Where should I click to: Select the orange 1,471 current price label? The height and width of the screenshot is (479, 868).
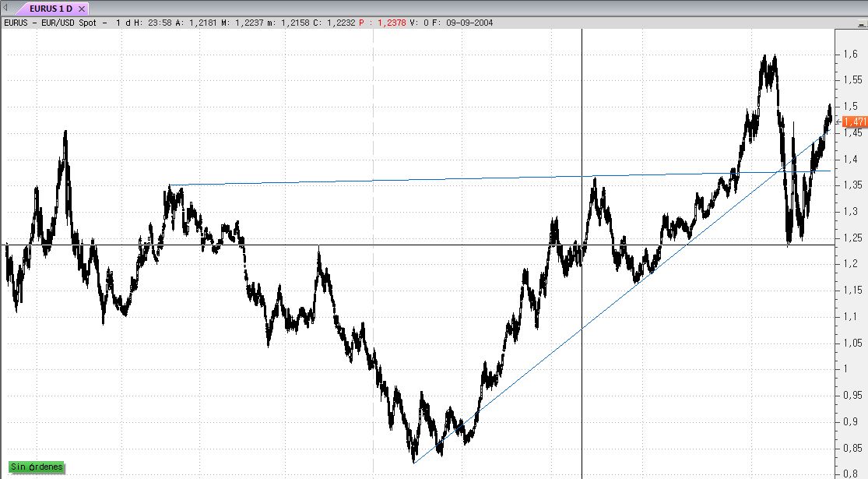pos(855,122)
